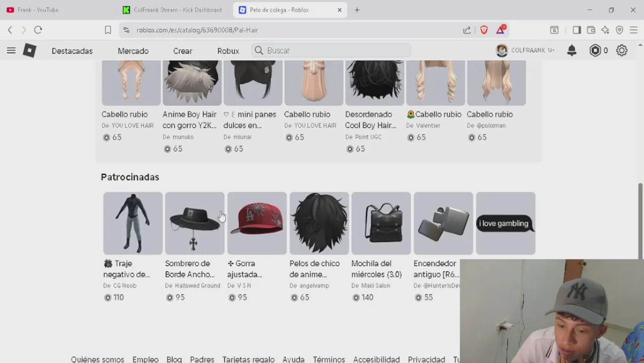Open the Encendedor antiguo thumbnail
Screen dimensions: 644x363
(x=443, y=223)
